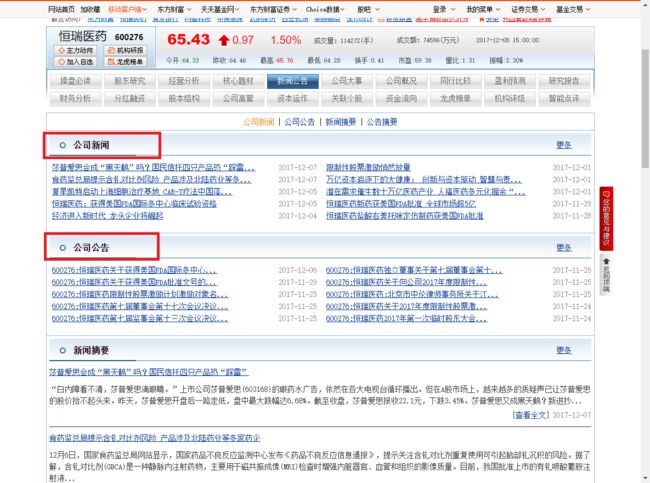Select the 同行比较 tab
This screenshot has width=650, height=483.
point(455,81)
